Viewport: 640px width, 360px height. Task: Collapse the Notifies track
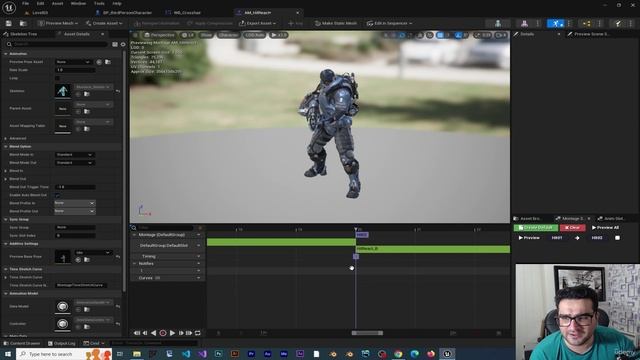(x=134, y=264)
